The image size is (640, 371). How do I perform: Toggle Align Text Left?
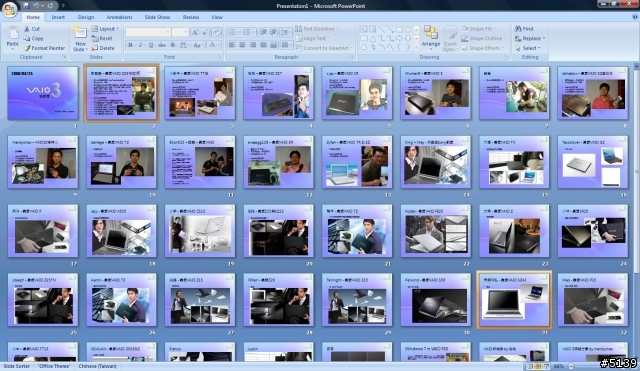(x=232, y=45)
